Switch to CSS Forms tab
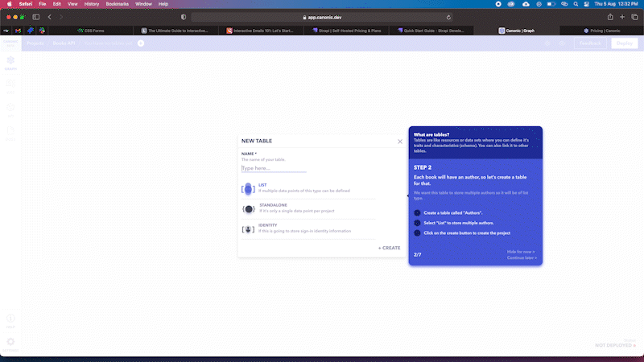The height and width of the screenshot is (362, 644). [x=91, y=31]
